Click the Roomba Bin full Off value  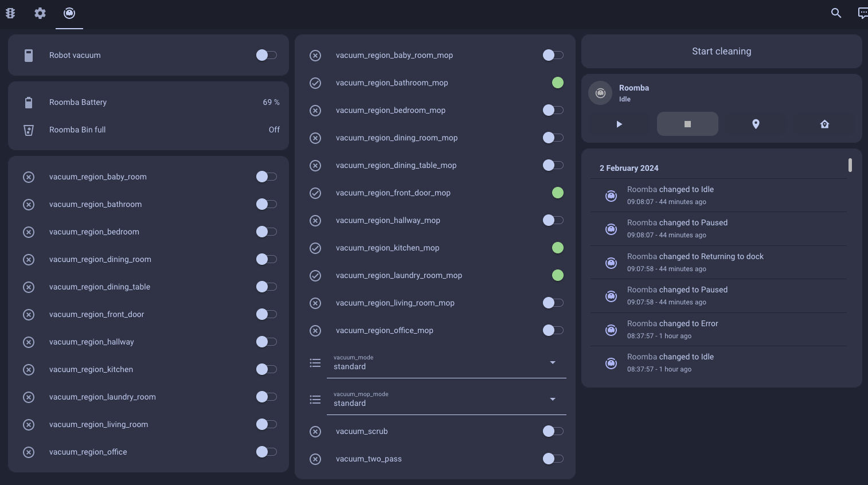point(274,130)
